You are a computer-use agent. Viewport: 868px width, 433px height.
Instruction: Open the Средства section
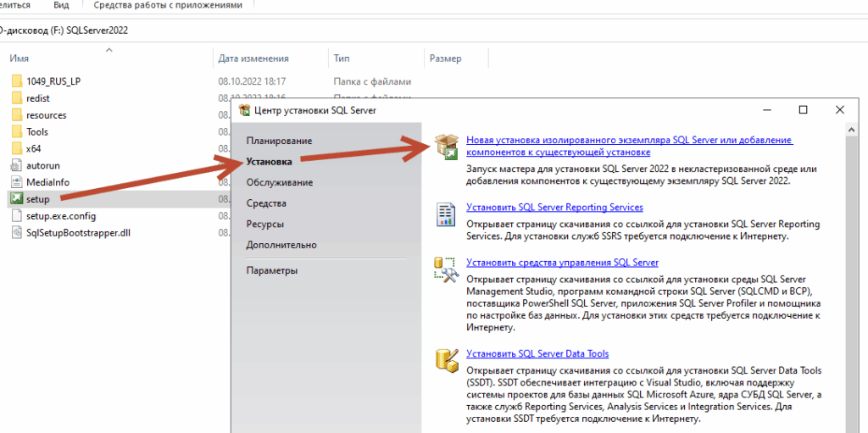[x=266, y=203]
